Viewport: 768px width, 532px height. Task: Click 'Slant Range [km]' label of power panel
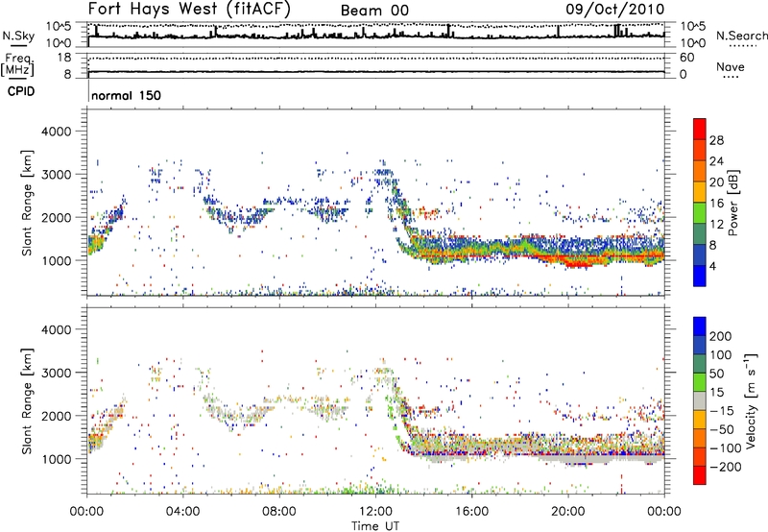(27, 203)
